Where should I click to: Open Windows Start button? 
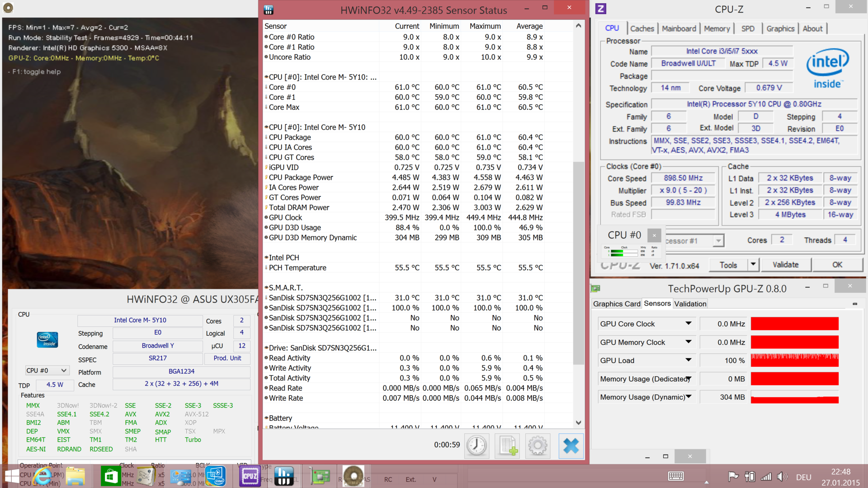(12, 476)
